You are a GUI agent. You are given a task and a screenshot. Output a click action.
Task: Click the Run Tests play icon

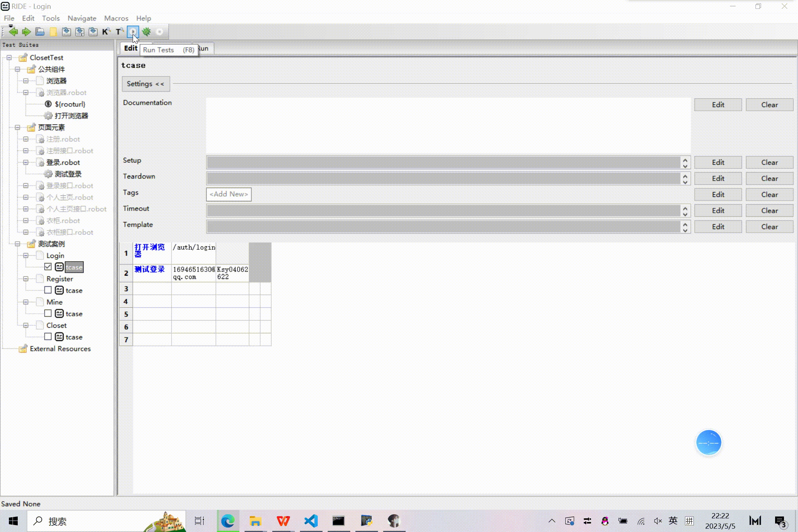(x=133, y=32)
